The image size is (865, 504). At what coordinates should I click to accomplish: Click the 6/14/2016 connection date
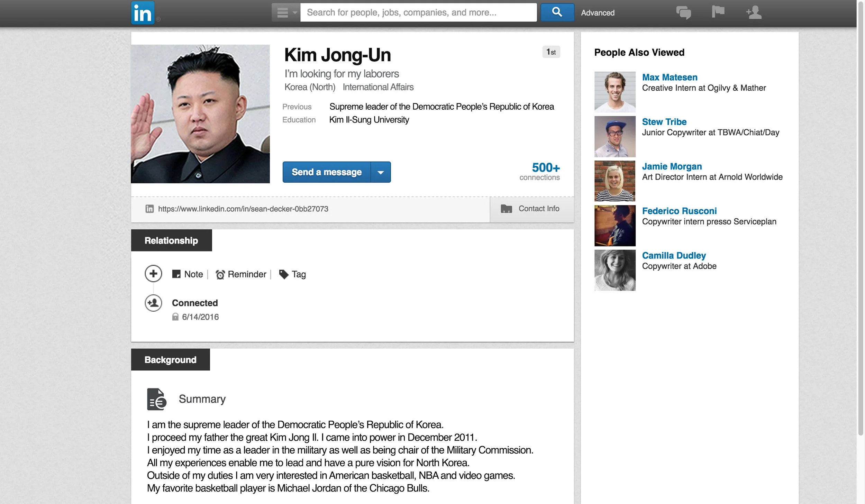coord(200,317)
